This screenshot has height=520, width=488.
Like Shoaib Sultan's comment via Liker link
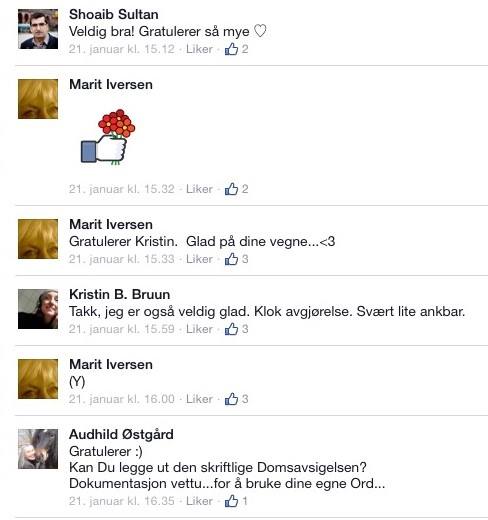tap(199, 49)
